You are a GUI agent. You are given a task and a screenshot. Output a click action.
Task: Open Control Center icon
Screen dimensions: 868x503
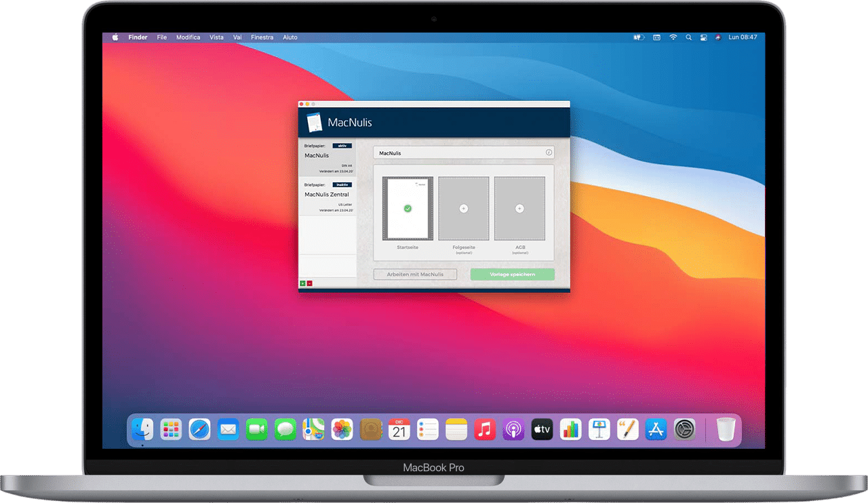[704, 37]
